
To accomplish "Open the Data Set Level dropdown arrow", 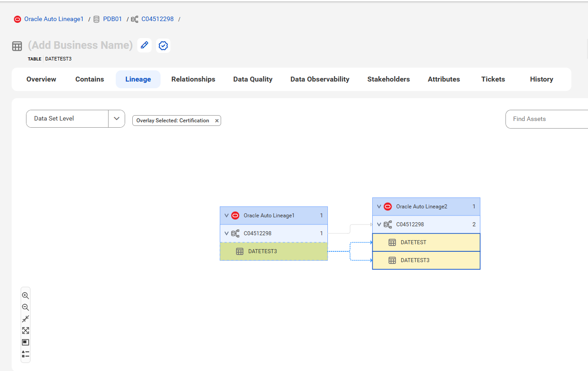I will pyautogui.click(x=117, y=119).
